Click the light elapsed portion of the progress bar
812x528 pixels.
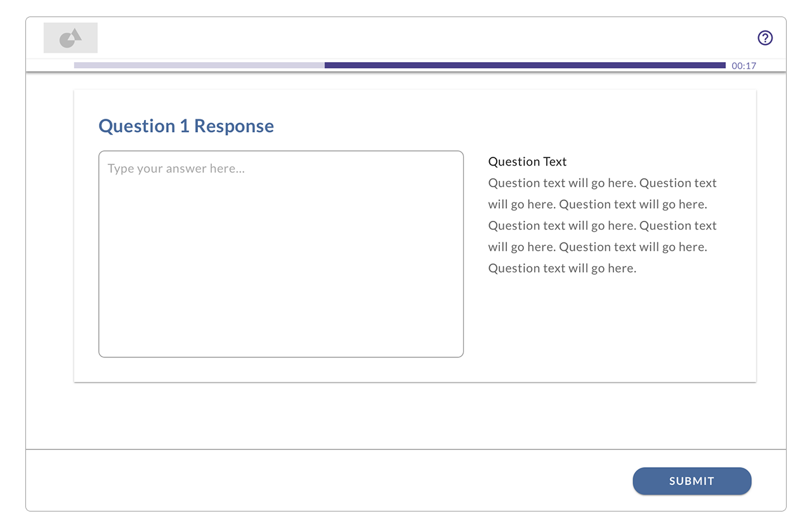click(199, 65)
